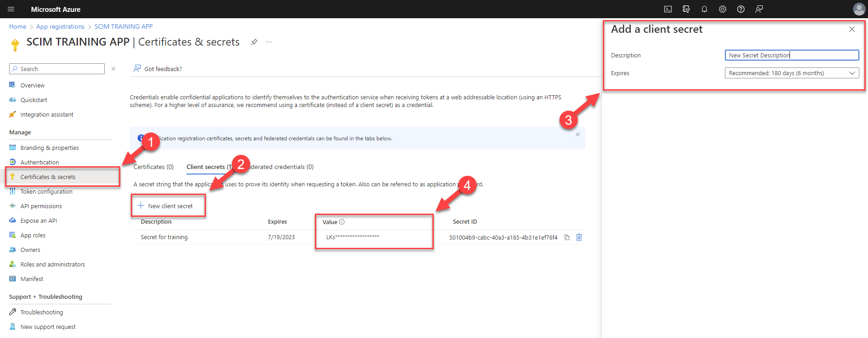This screenshot has height=338, width=868.
Task: Open Directories and subscriptions filter icon
Action: click(x=686, y=9)
